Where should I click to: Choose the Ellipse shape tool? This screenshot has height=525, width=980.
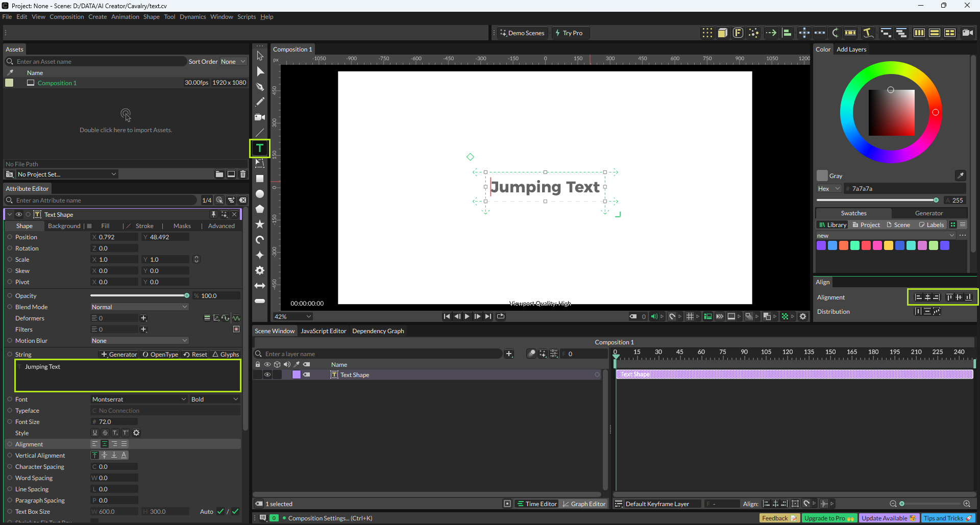[260, 194]
